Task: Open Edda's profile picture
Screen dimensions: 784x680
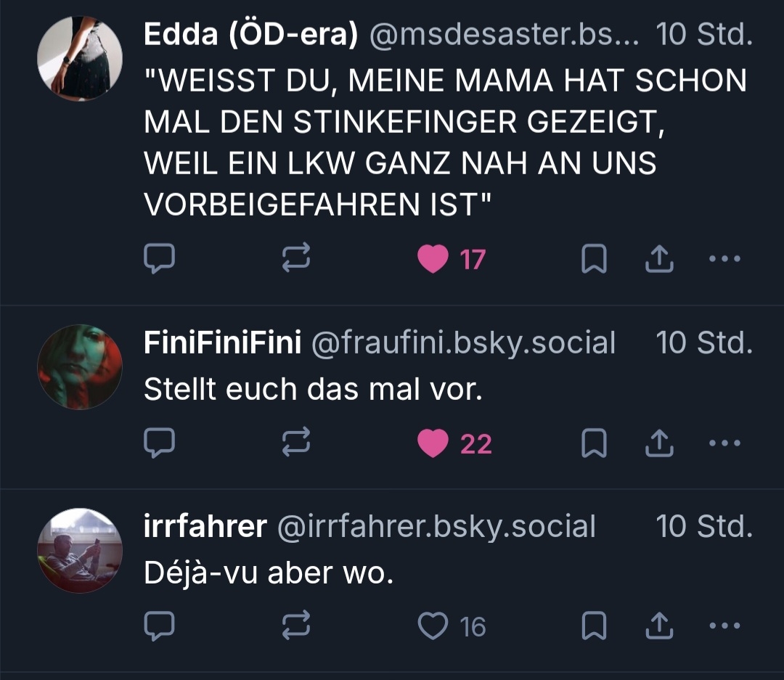Action: coord(80,58)
